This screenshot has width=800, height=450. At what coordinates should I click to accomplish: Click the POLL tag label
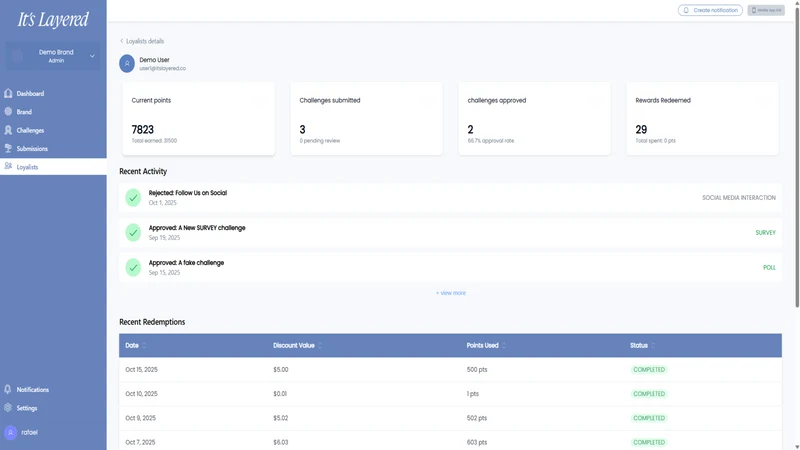tap(769, 267)
